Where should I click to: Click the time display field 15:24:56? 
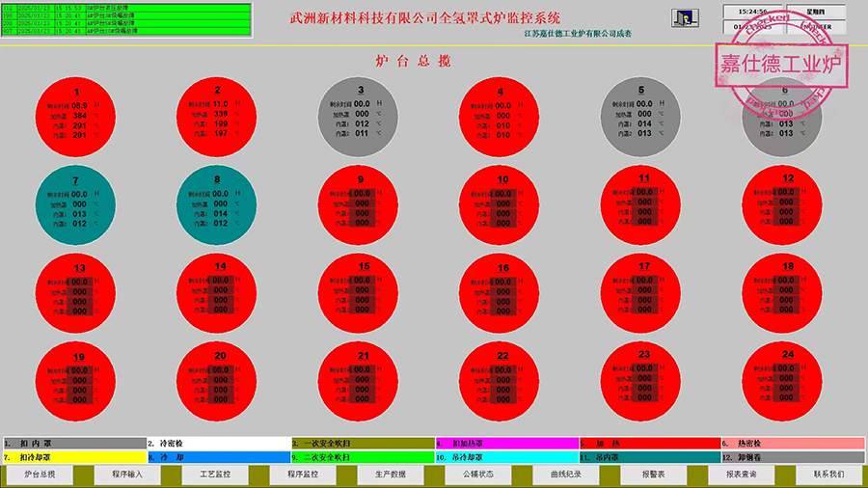tap(752, 11)
